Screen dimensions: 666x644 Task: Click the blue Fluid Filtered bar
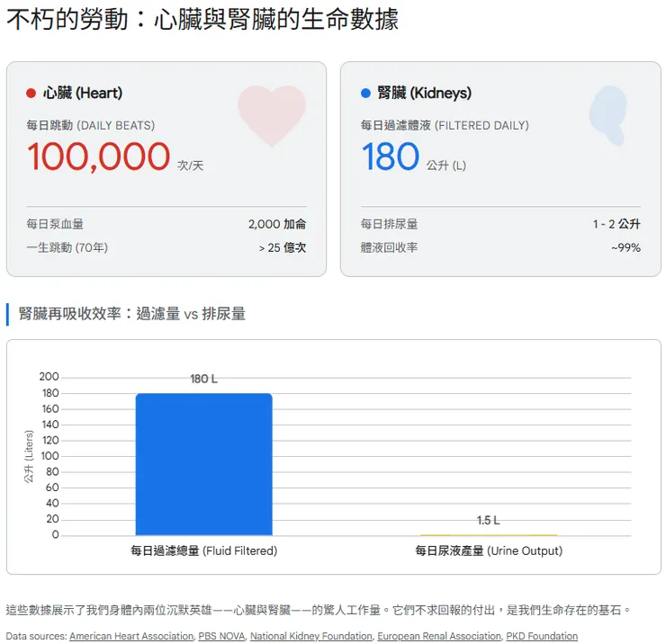[204, 464]
